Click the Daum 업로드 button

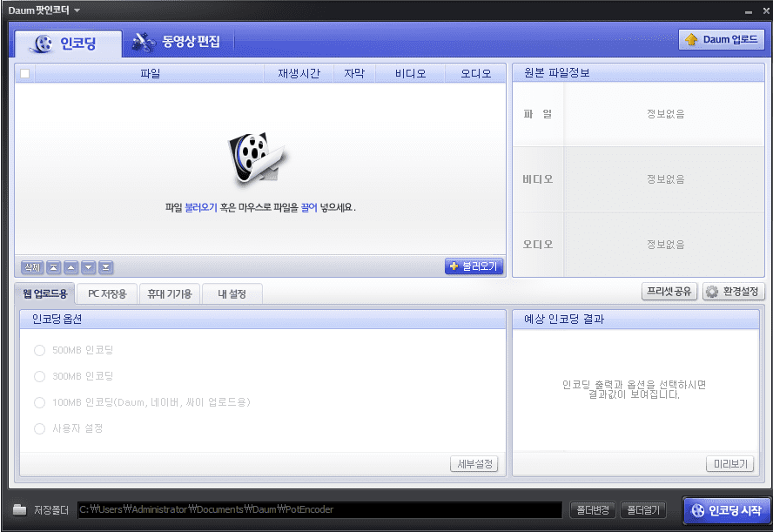722,39
